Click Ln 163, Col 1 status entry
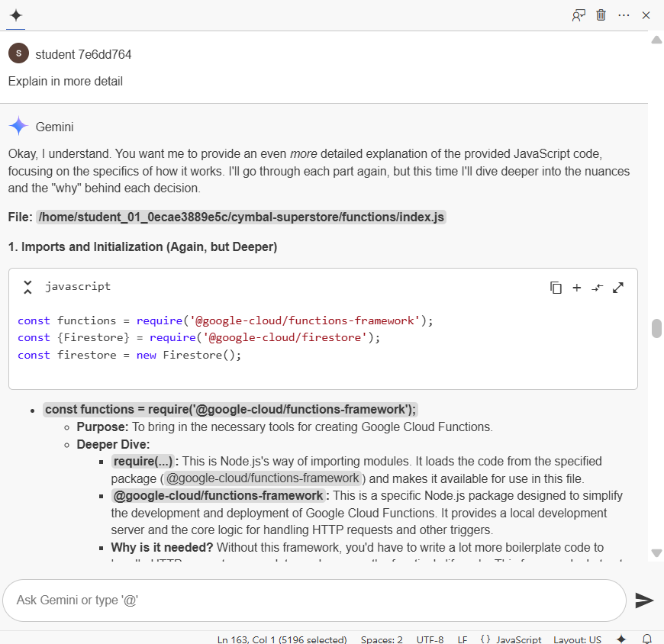664x644 pixels. point(282,639)
